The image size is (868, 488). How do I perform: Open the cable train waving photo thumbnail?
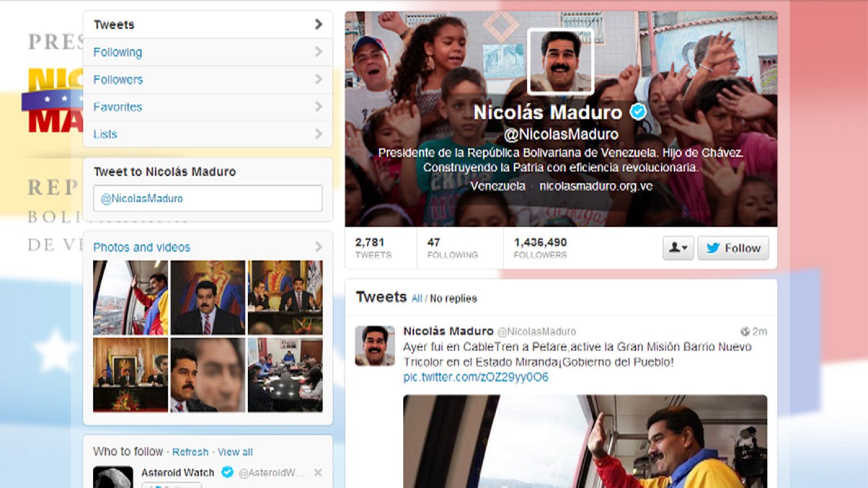pyautogui.click(x=131, y=298)
